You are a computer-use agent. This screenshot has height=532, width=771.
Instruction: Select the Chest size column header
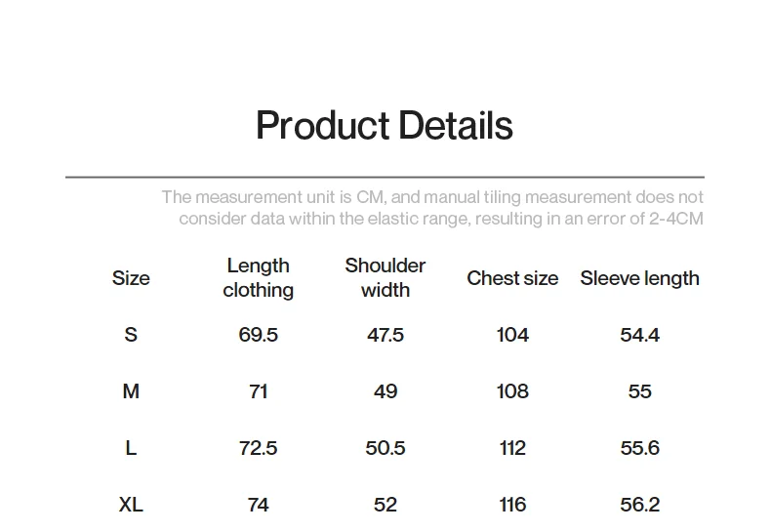(x=512, y=278)
